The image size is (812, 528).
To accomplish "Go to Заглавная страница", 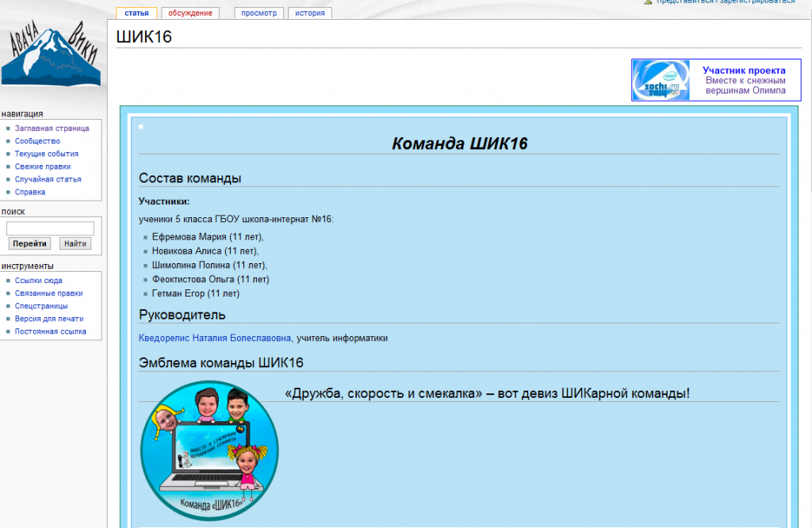I will click(52, 128).
